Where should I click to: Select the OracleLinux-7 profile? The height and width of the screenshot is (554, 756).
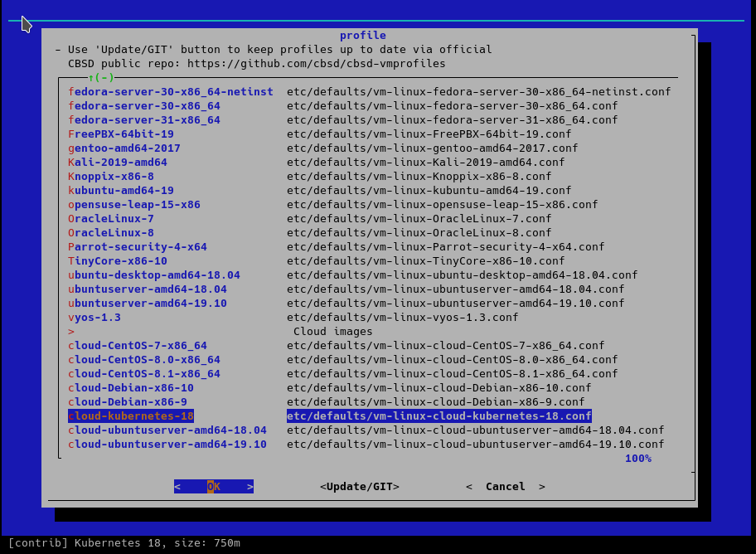[111, 219]
